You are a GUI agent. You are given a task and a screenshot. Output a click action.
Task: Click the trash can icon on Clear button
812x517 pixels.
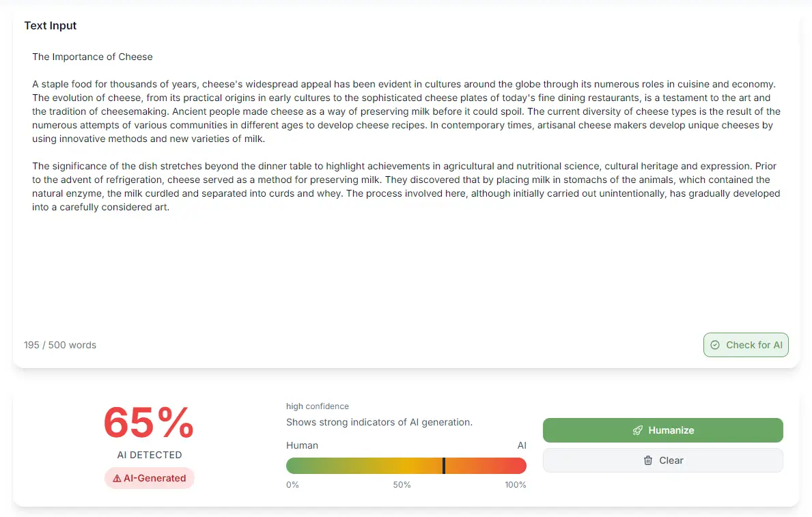[x=648, y=460]
